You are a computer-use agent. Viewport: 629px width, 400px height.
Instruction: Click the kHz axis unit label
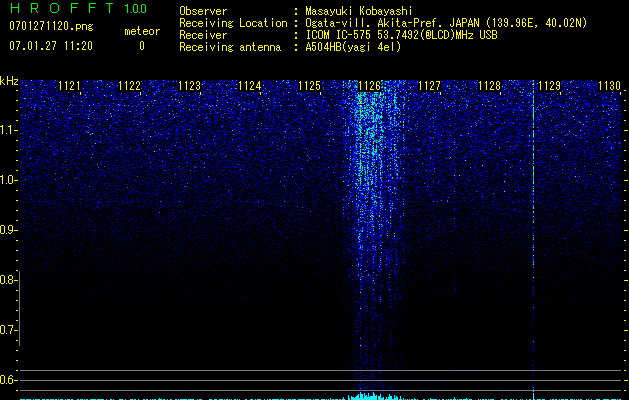click(x=9, y=81)
